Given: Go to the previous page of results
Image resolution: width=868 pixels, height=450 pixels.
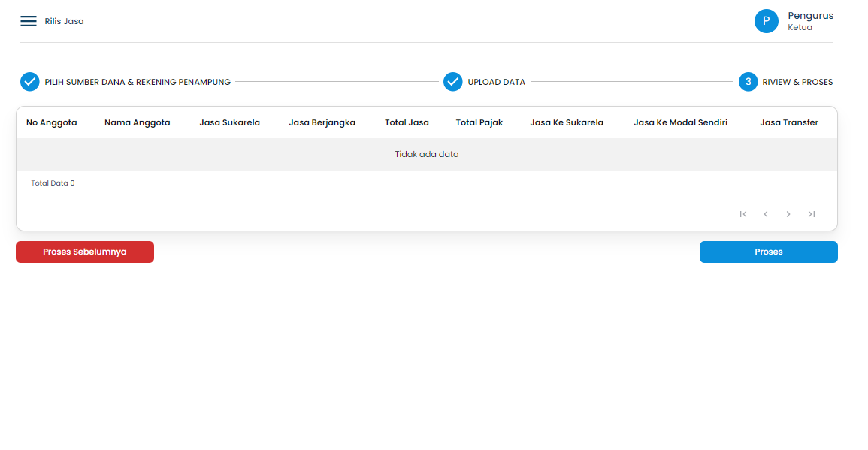Looking at the screenshot, I should pyautogui.click(x=766, y=214).
